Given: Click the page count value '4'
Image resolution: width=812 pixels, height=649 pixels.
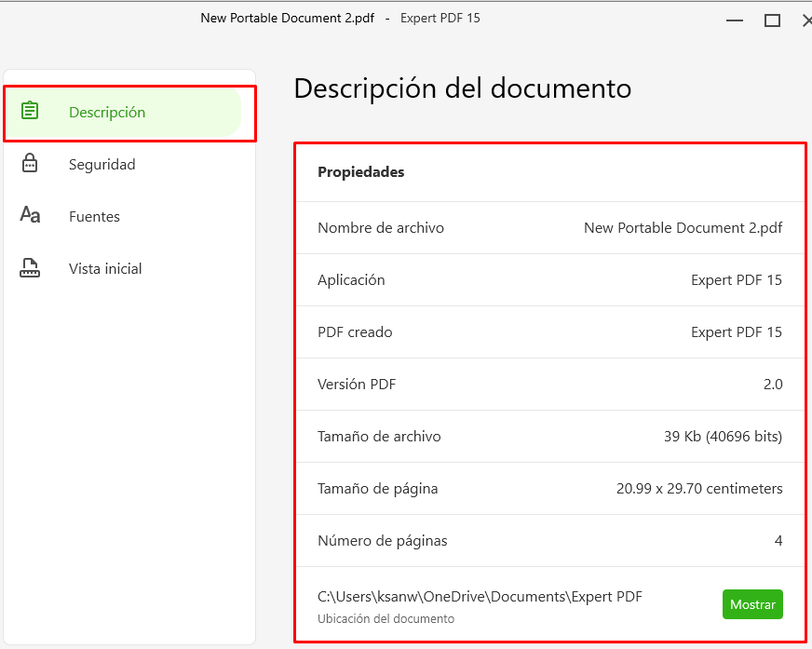Looking at the screenshot, I should pos(778,541).
